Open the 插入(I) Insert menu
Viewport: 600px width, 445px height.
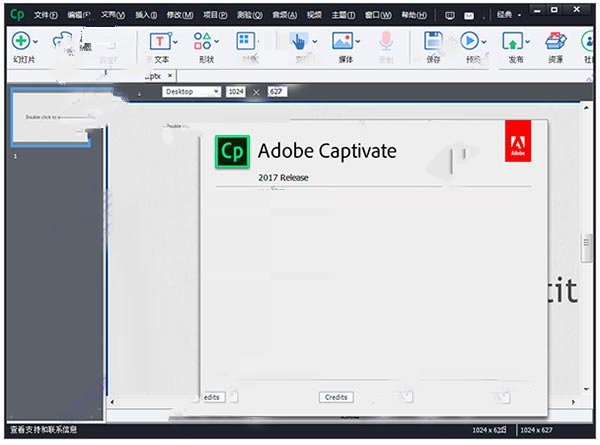146,15
